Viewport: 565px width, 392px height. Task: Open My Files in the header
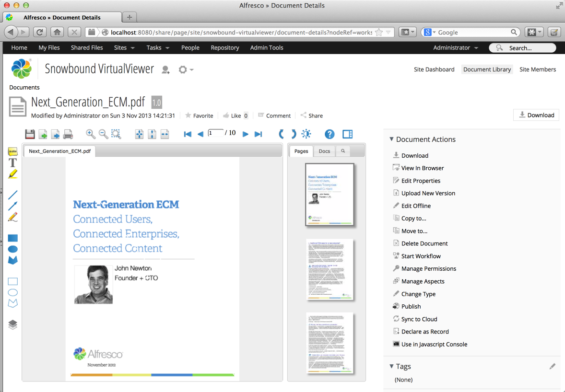coord(49,47)
